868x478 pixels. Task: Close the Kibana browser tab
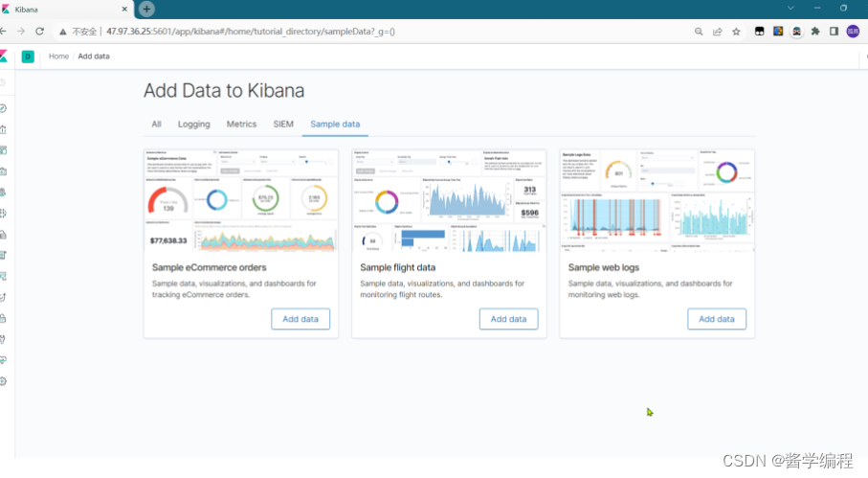pyautogui.click(x=124, y=9)
